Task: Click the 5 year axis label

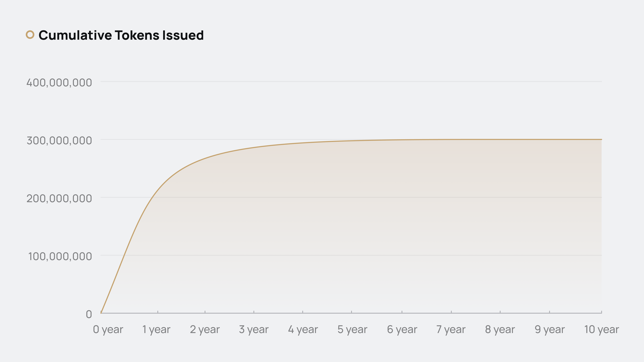Action: (352, 329)
